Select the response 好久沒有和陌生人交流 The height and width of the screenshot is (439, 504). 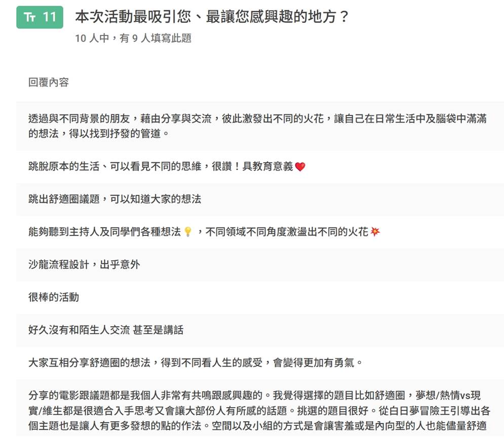point(105,330)
